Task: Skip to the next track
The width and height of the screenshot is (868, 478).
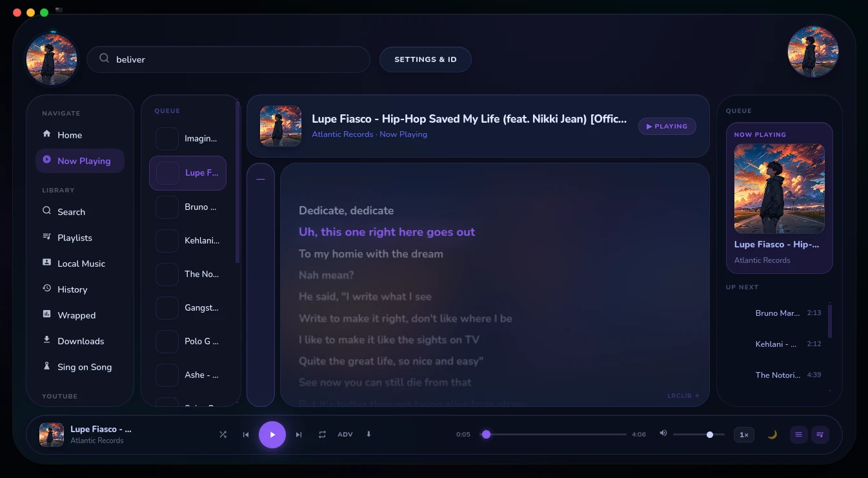Action: click(x=299, y=435)
